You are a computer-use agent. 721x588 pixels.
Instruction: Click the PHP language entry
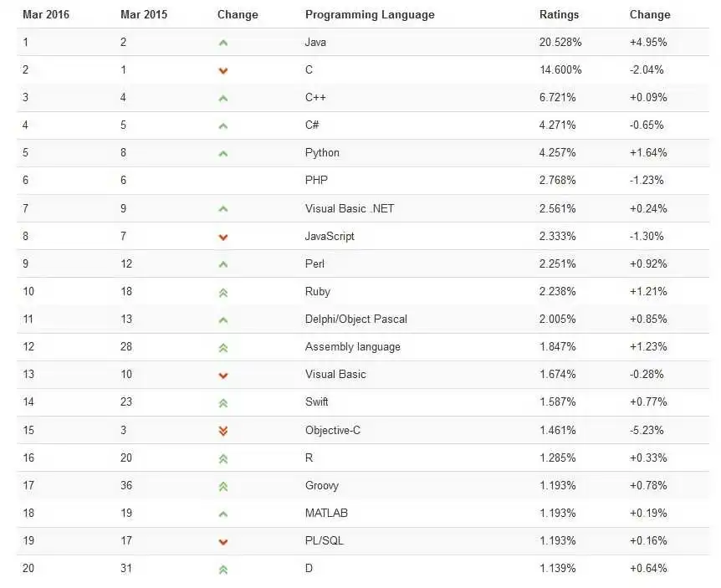click(316, 180)
